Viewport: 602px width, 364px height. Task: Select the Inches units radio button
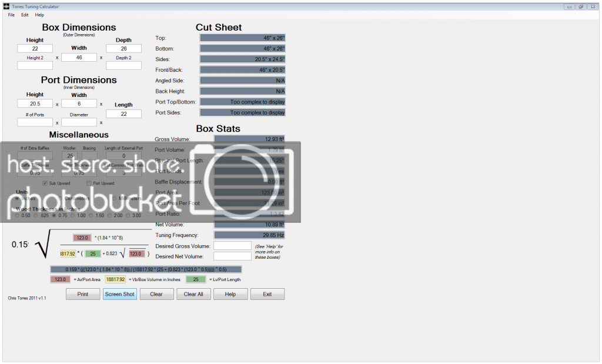coord(17,199)
